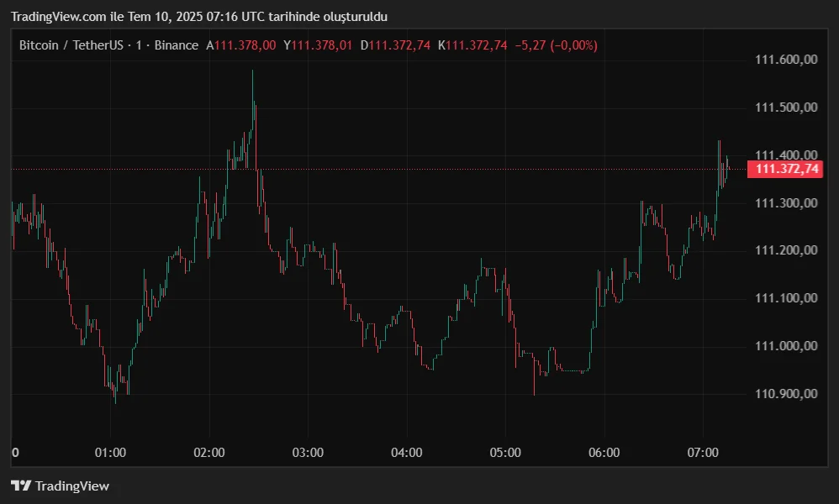Click the 111.600,00 price axis label
The width and height of the screenshot is (839, 504).
pos(786,60)
